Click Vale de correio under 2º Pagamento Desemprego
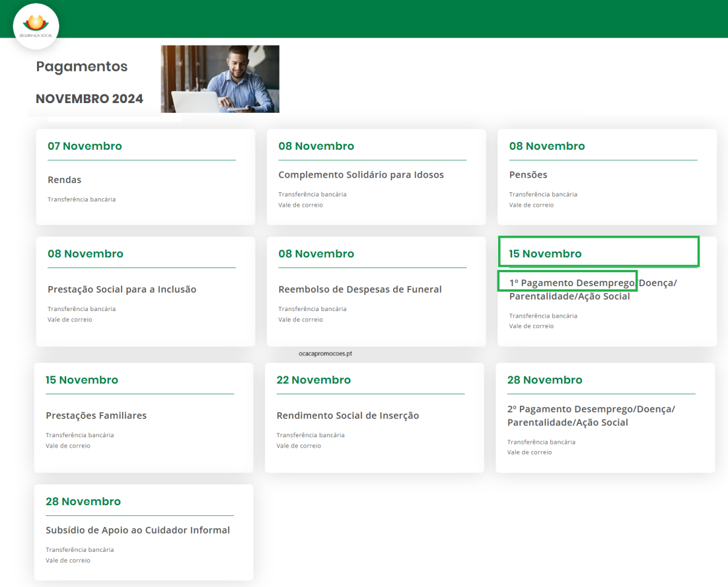 [x=530, y=452]
